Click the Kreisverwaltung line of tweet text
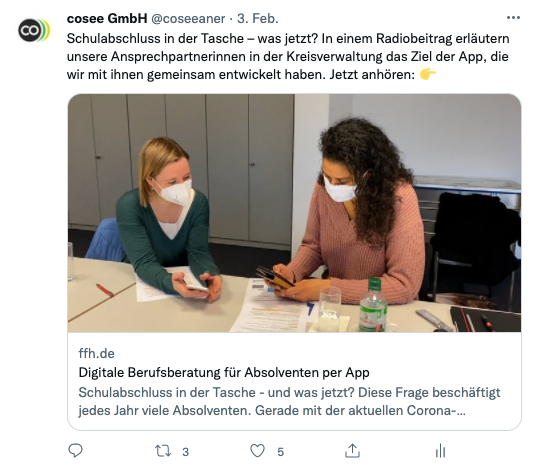The width and height of the screenshot is (535, 469). tap(288, 57)
